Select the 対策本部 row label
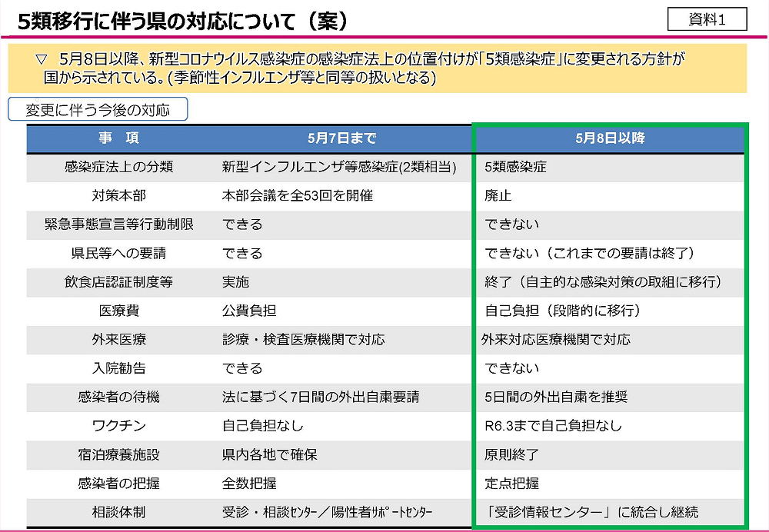The height and width of the screenshot is (532, 769). (x=119, y=195)
